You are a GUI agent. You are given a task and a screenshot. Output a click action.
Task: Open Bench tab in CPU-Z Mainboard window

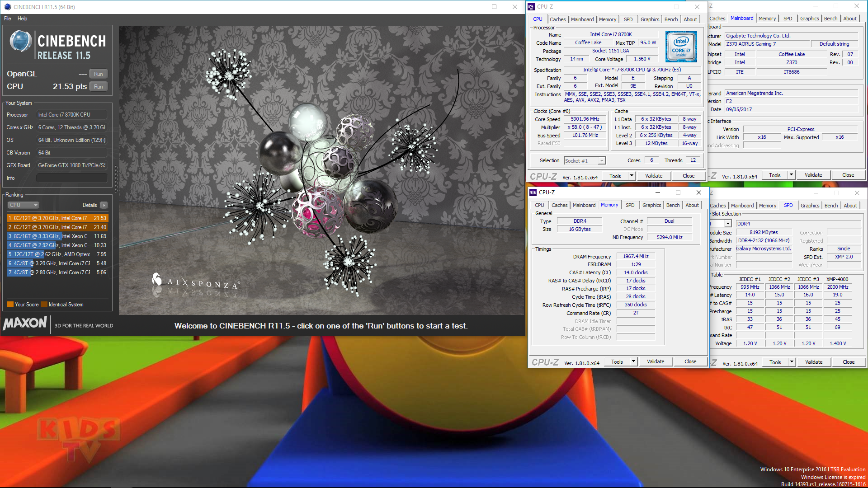[x=830, y=19]
